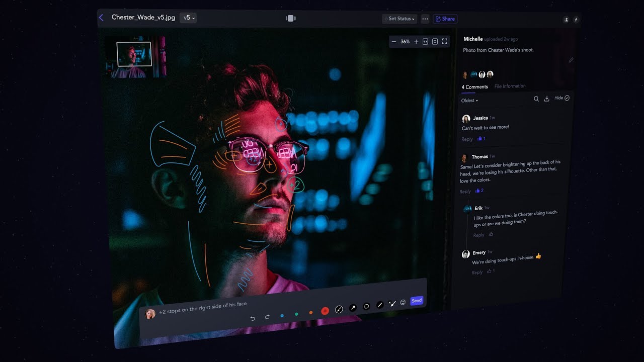Expand the Set Status dropdown

[400, 19]
